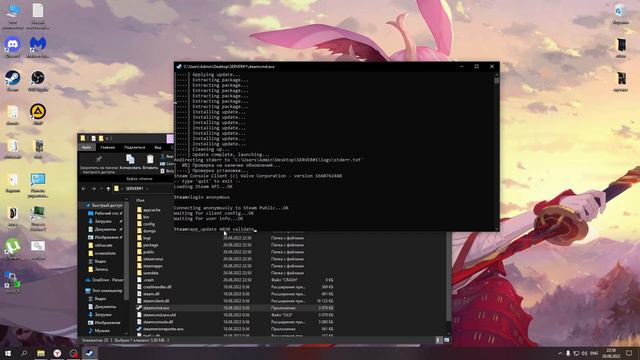Open the Home ribbon tab
The image size is (640, 360).
tap(108, 147)
